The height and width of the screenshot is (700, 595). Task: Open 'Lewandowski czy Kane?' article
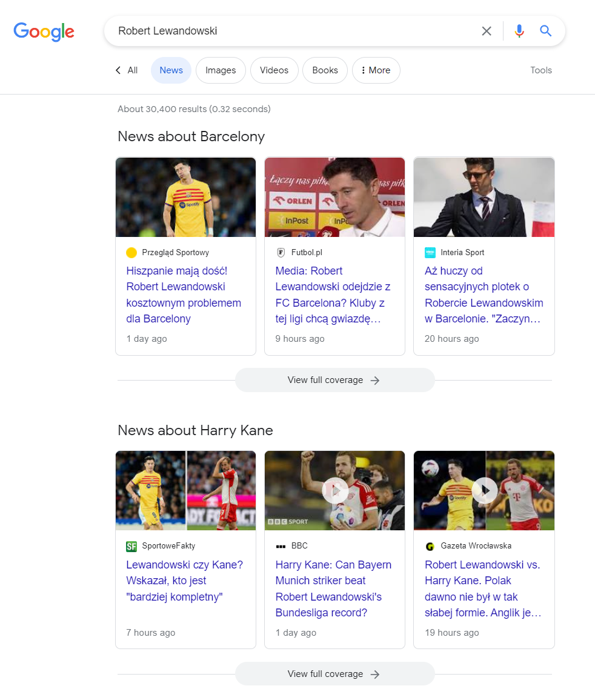click(184, 581)
